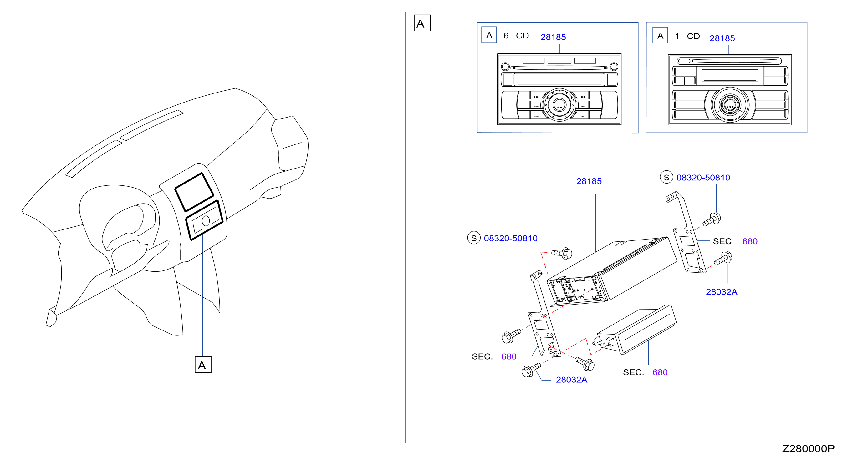Click the A marker in the 1 CD box

660,35
